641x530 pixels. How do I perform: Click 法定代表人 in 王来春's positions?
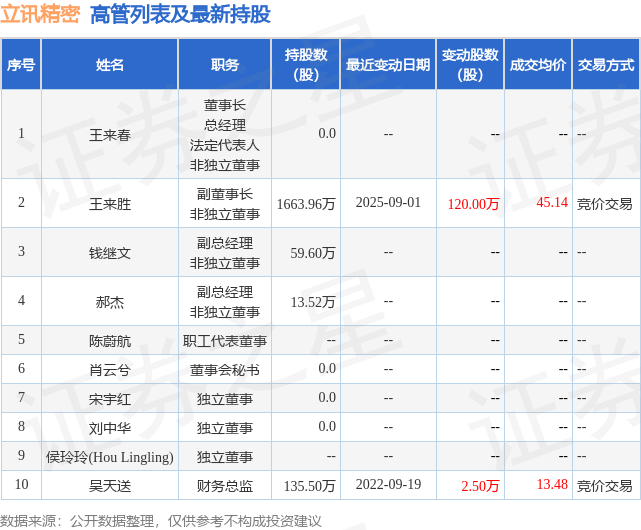[224, 145]
